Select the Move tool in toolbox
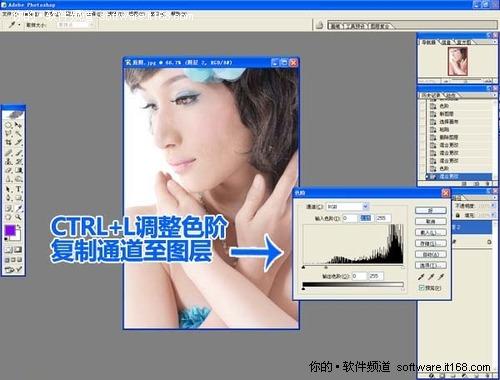The image size is (500, 380). 18,125
